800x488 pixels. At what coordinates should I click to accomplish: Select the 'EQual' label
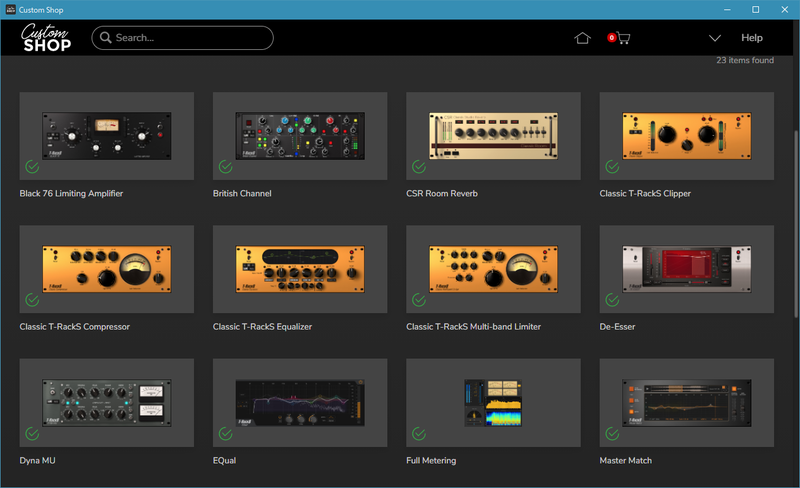coord(224,460)
